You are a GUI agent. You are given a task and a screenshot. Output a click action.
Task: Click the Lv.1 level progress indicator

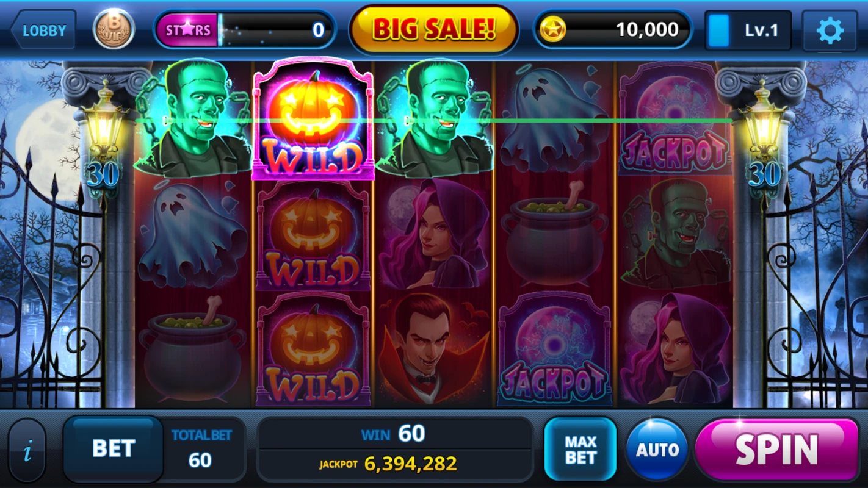point(748,30)
